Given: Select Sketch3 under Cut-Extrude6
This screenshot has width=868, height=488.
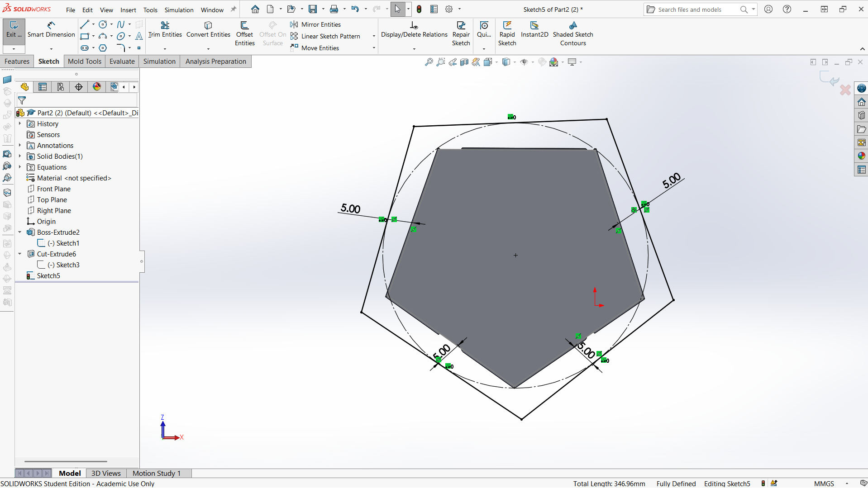Looking at the screenshot, I should coord(68,265).
